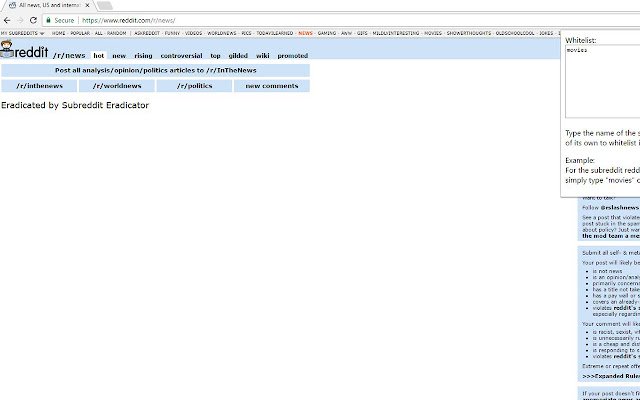Click the browser forward arrow
640x400 pixels.
20,20
